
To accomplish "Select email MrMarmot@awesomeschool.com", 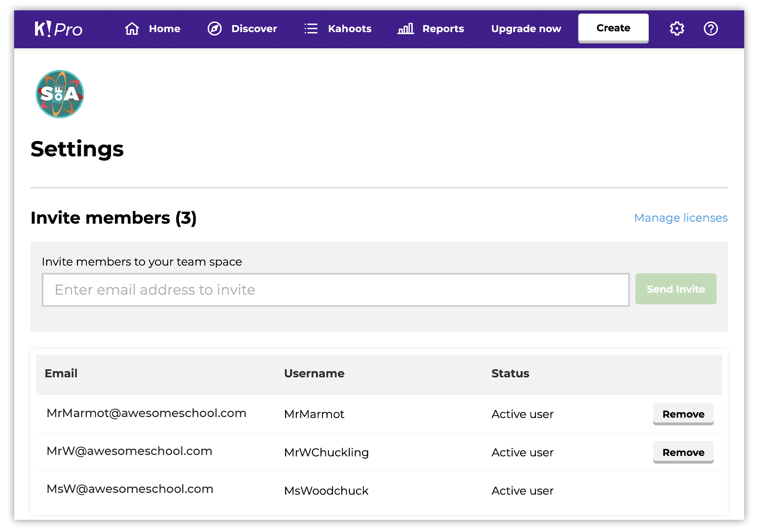I will 146,413.
